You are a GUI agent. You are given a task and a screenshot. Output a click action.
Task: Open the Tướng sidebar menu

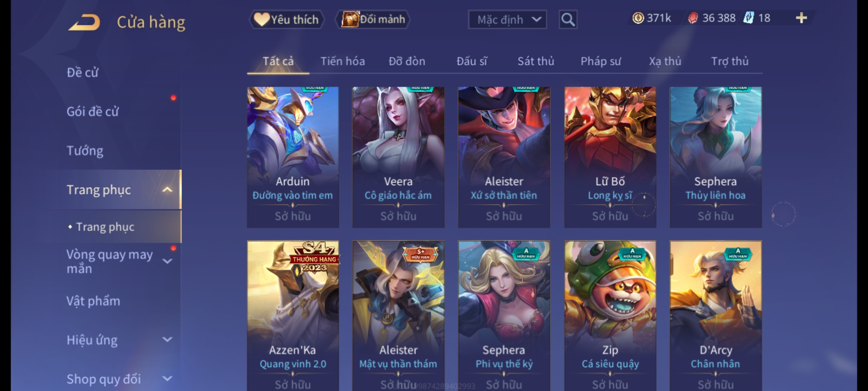pos(85,151)
